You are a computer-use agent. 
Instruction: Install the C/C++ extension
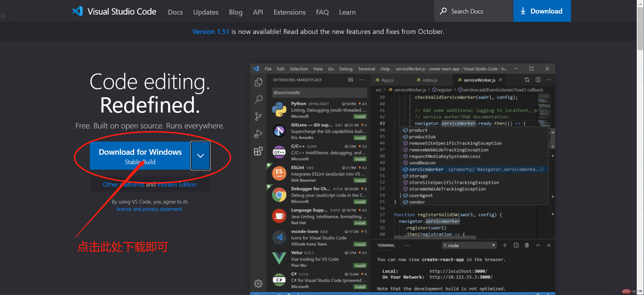pos(360,159)
